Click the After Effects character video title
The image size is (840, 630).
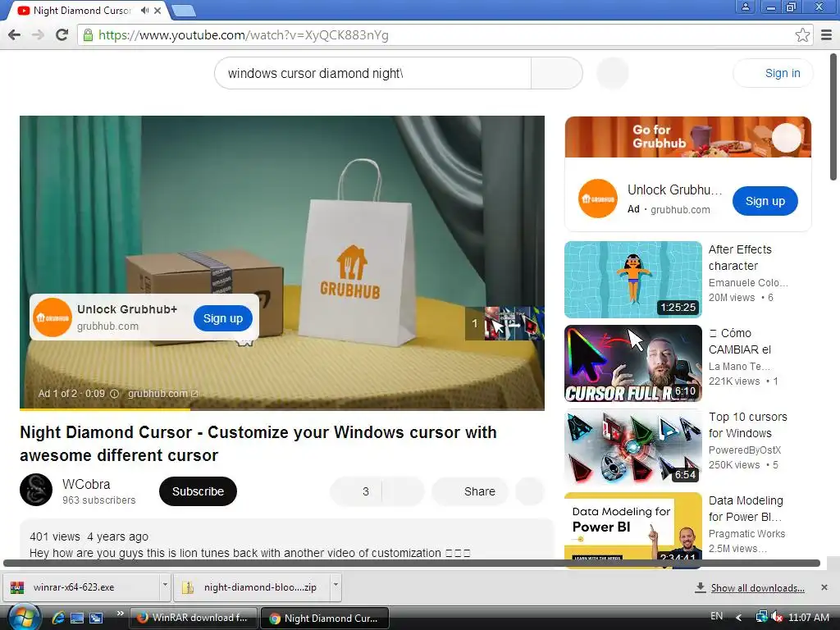(x=740, y=258)
